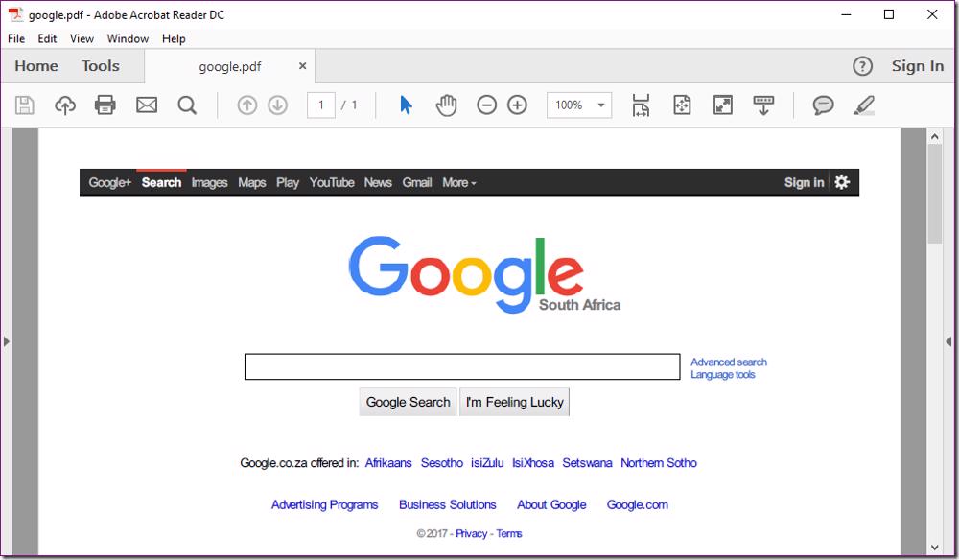Switch to the Tools tab
The image size is (959, 560).
(x=101, y=66)
